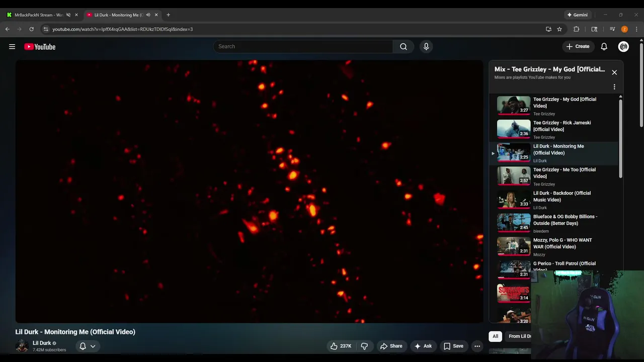This screenshot has width=644, height=362.
Task: Play Tee Grizzley - Me Too from playlist
Action: click(553, 176)
